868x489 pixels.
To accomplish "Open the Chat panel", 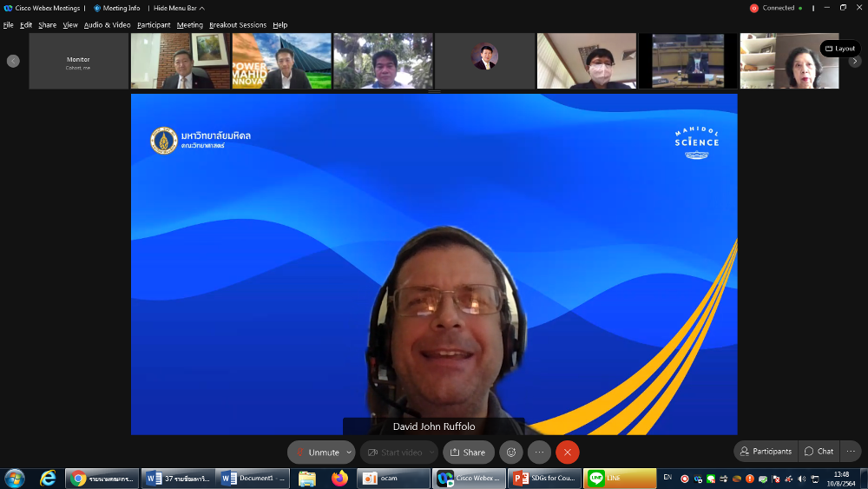I will (819, 451).
